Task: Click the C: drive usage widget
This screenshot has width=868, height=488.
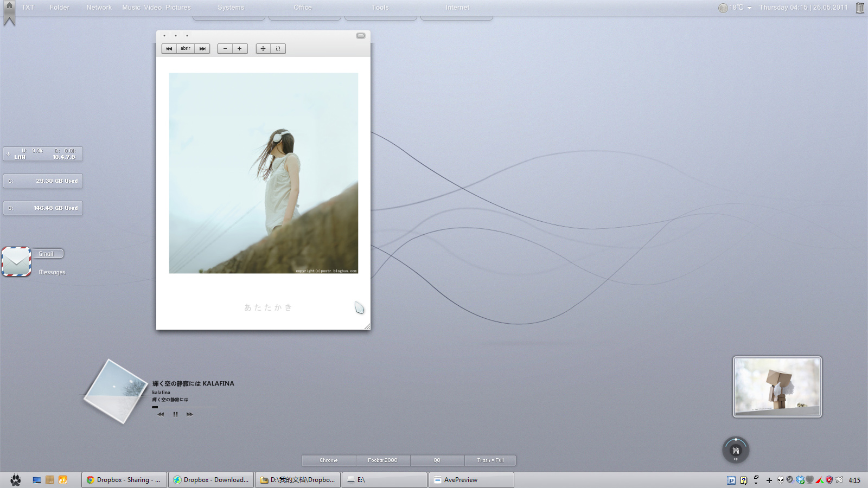Action: 43,181
